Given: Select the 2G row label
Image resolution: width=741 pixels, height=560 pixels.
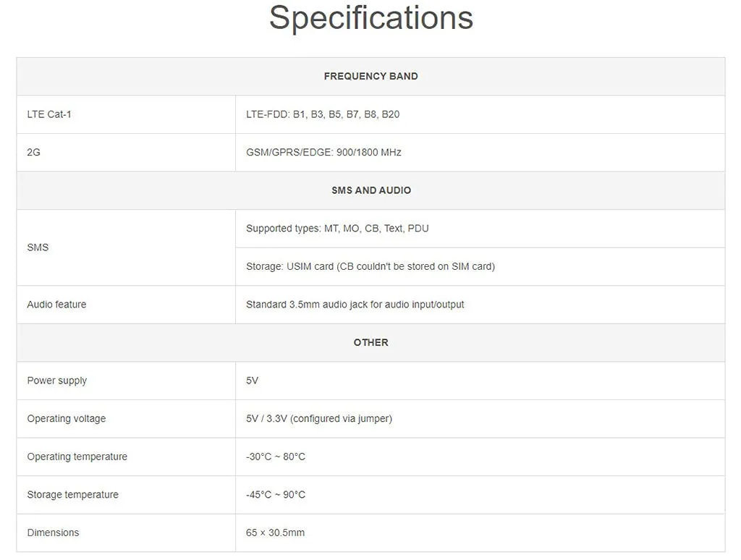Looking at the screenshot, I should 34,153.
